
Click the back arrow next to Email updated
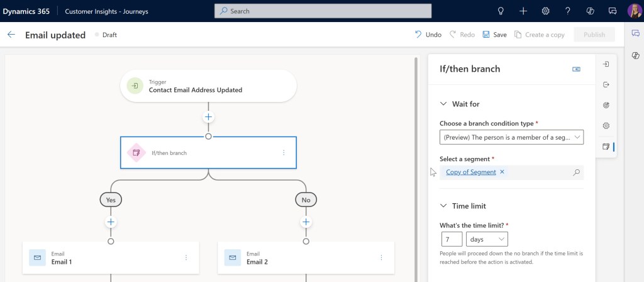(x=11, y=35)
